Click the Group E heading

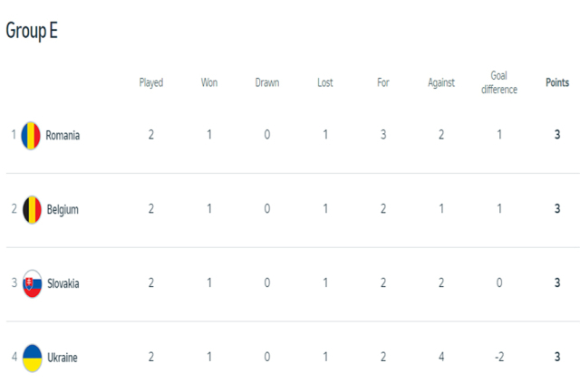tap(32, 31)
